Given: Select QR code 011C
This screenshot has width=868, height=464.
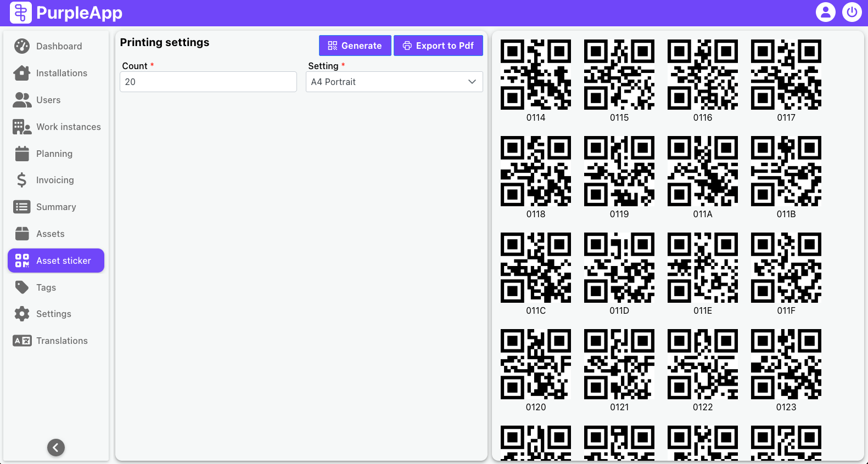Looking at the screenshot, I should 536,268.
